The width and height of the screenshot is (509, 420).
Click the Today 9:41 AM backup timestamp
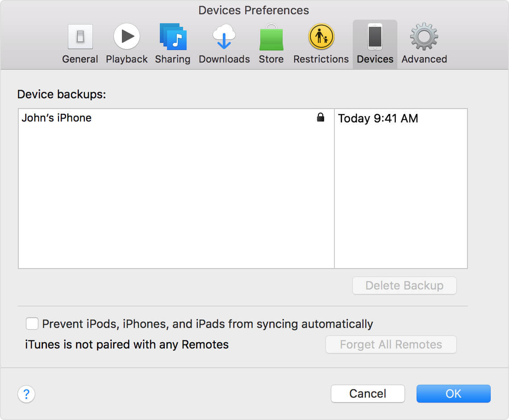(378, 118)
